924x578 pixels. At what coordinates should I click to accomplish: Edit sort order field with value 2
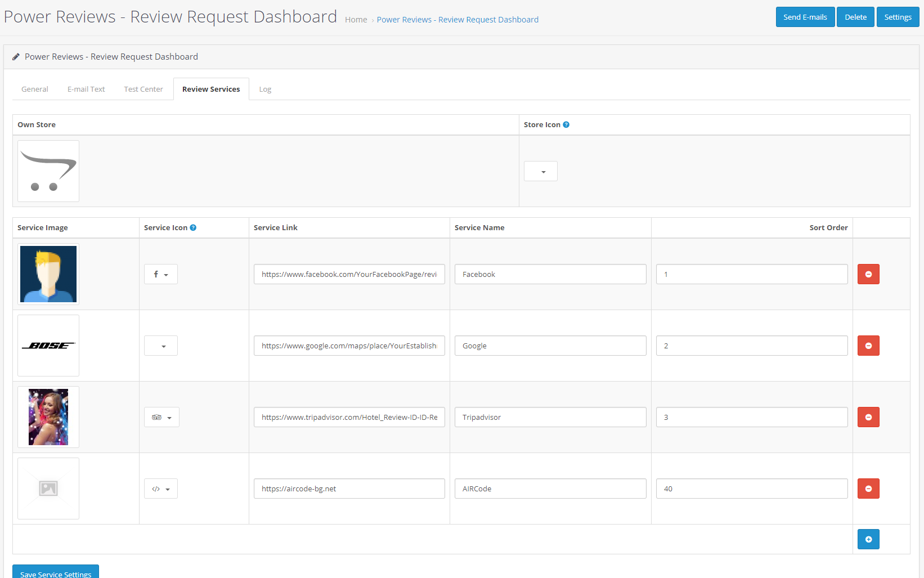752,346
